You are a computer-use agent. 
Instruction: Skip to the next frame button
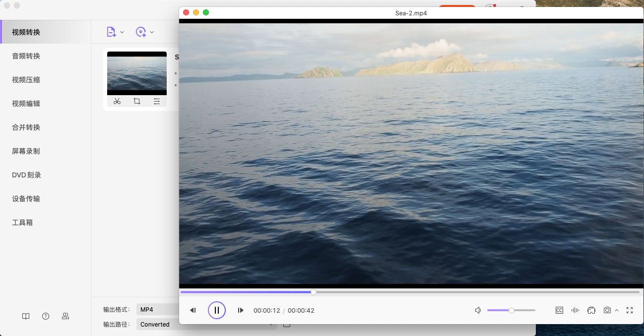click(x=241, y=310)
